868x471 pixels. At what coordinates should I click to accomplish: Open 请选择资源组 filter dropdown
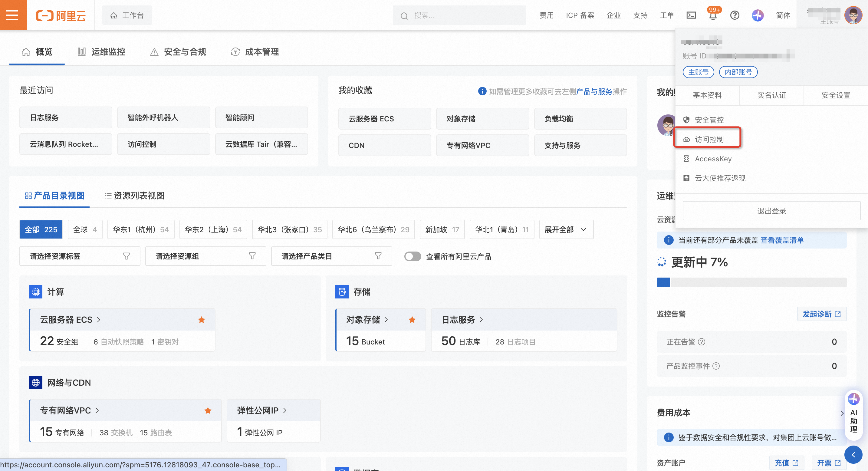[205, 256]
